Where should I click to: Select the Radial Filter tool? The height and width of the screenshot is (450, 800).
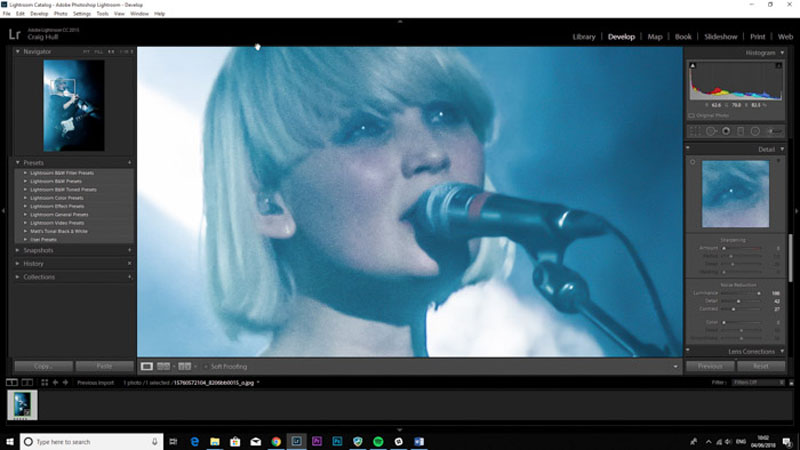[755, 131]
